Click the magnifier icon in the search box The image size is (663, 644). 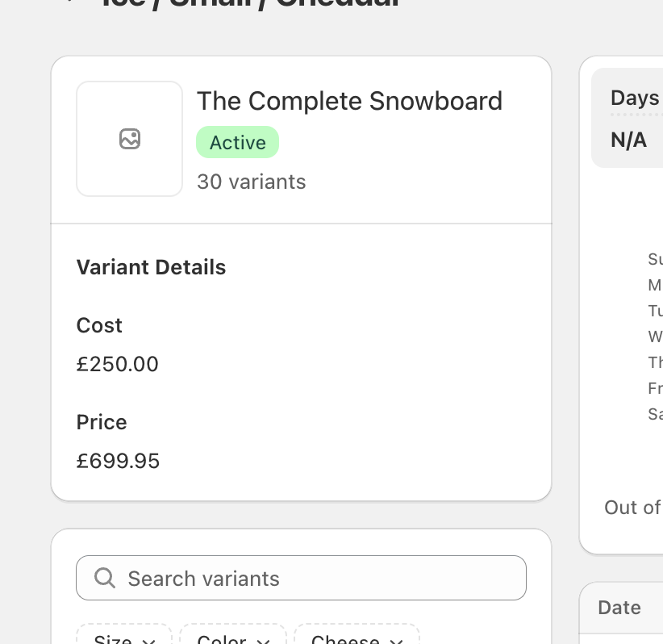pos(105,578)
